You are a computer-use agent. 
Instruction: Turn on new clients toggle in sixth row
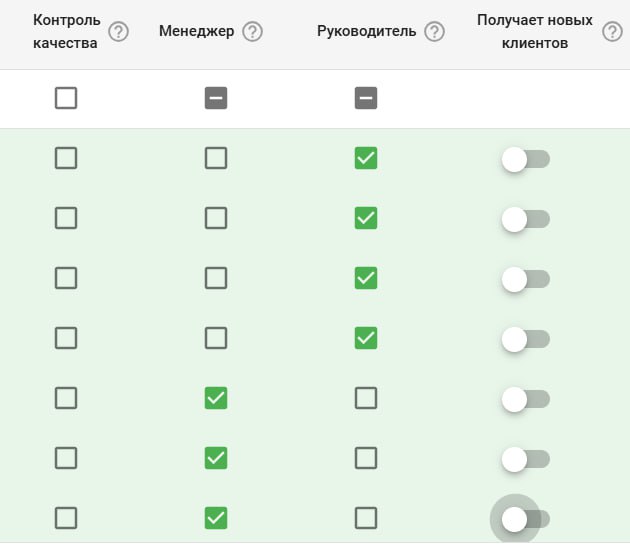(x=525, y=458)
